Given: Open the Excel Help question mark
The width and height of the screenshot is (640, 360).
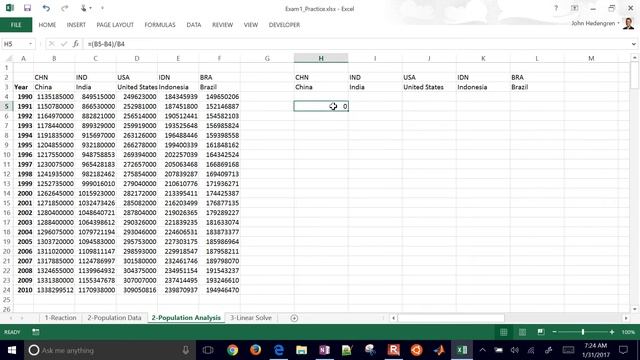Looking at the screenshot, I should [556, 8].
